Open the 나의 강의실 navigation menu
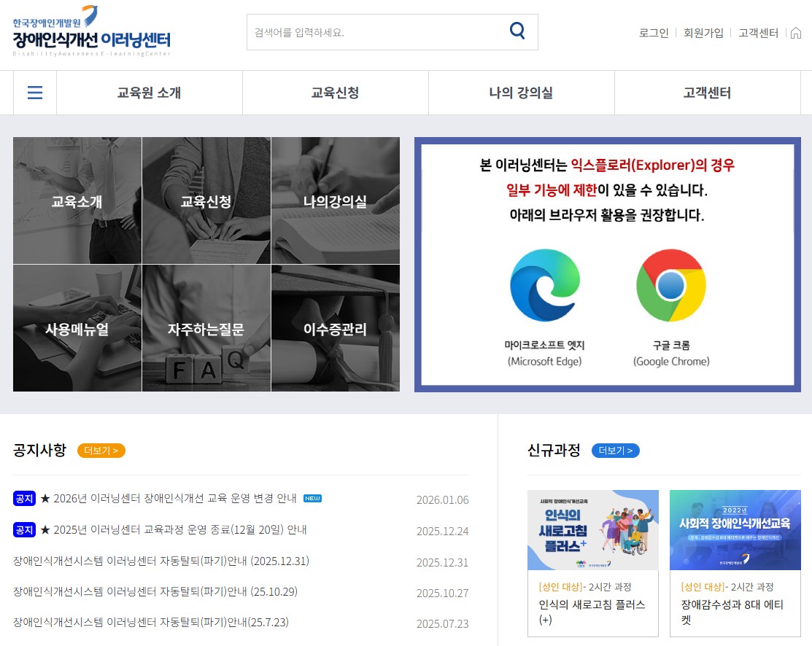Screen dimensions: 812x646 click(x=521, y=92)
